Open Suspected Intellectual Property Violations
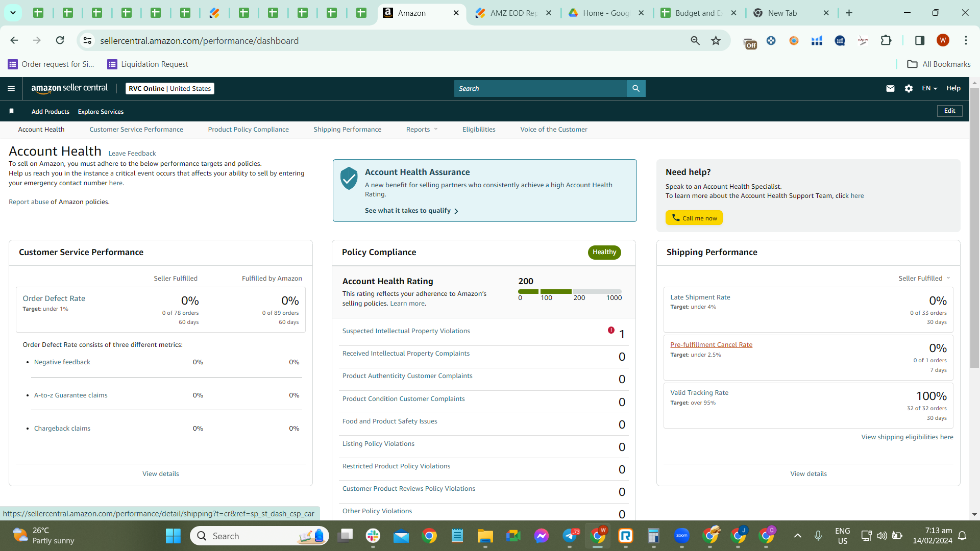This screenshot has width=980, height=551. [406, 331]
